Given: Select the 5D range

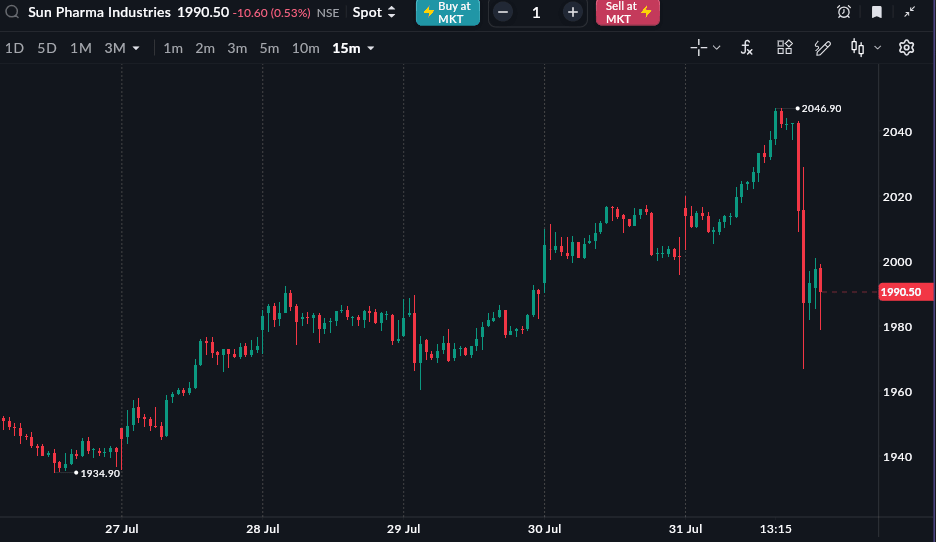Looking at the screenshot, I should (x=47, y=48).
